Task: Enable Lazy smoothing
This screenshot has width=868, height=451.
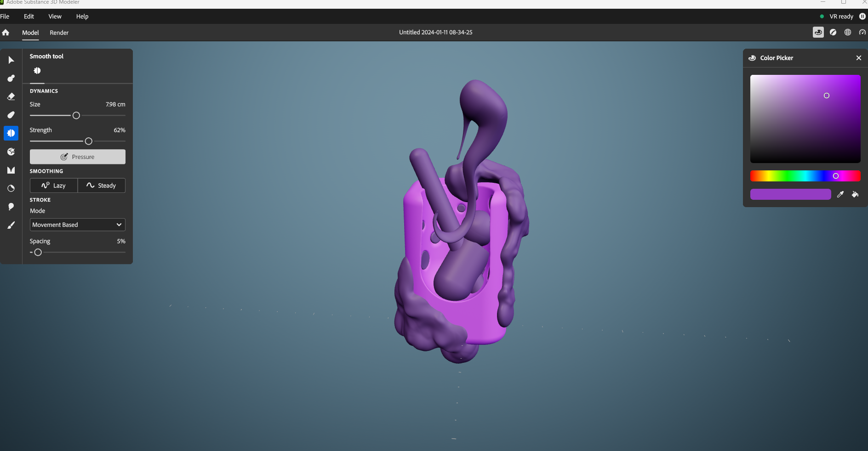Action: point(54,186)
